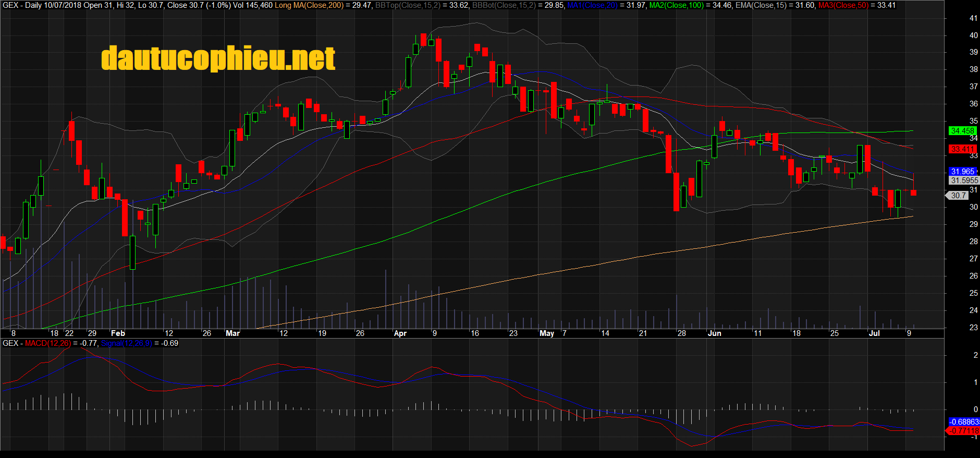This screenshot has height=458, width=980.
Task: Click the gray 31.5955 price tag
Action: pos(964,180)
